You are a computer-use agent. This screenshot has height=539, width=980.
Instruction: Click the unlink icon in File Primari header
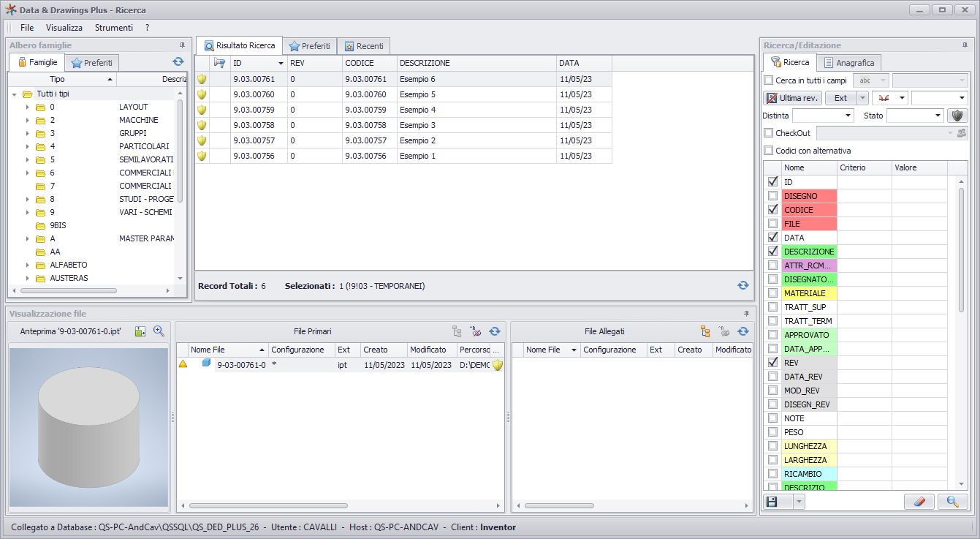point(476,331)
